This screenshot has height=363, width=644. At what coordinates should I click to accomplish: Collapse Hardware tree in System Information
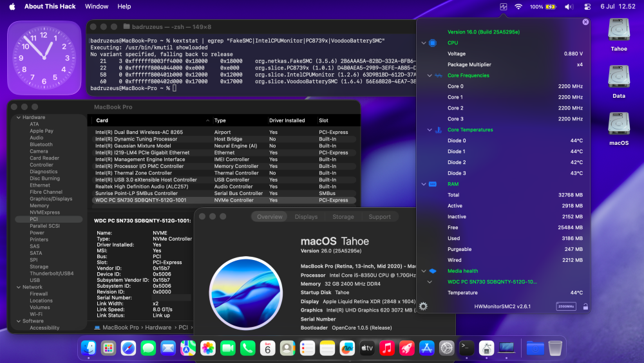(19, 117)
